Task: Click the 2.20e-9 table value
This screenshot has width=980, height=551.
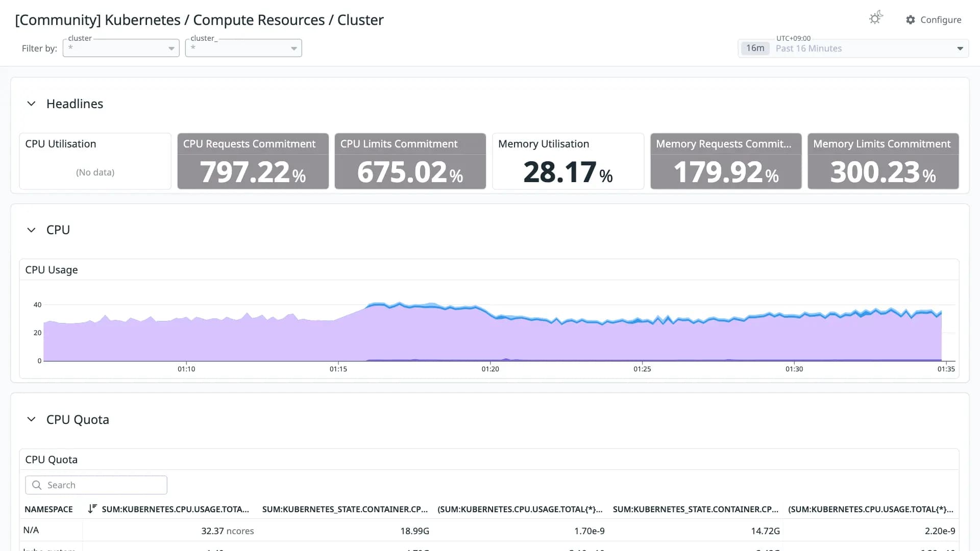Action: pyautogui.click(x=940, y=531)
